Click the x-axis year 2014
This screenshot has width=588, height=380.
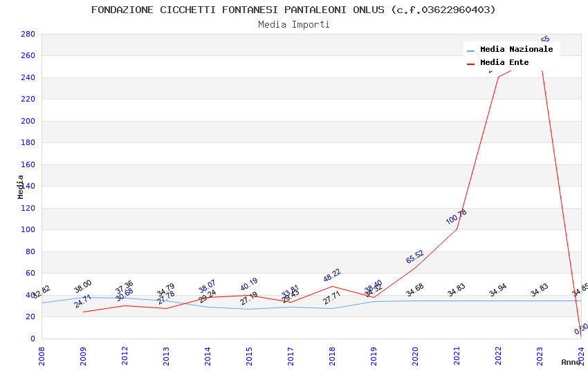coord(208,356)
